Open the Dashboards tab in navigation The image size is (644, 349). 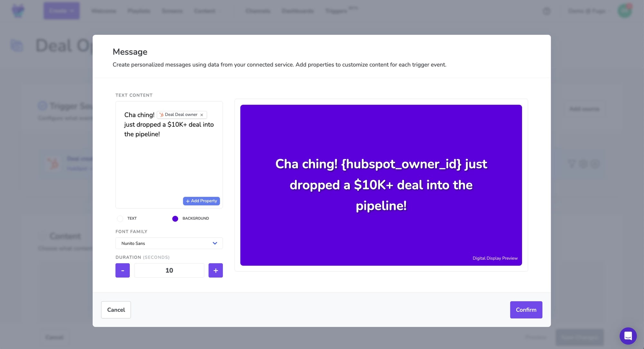[x=298, y=11]
